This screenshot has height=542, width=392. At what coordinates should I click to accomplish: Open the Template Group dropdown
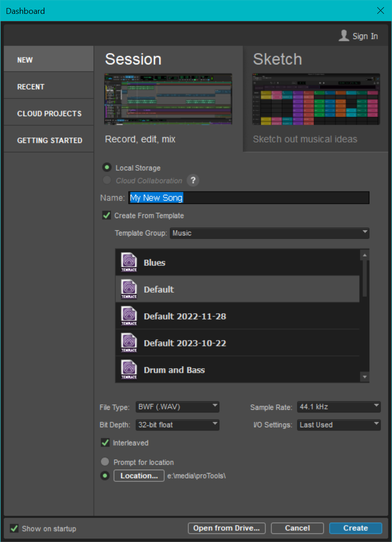pyautogui.click(x=269, y=233)
